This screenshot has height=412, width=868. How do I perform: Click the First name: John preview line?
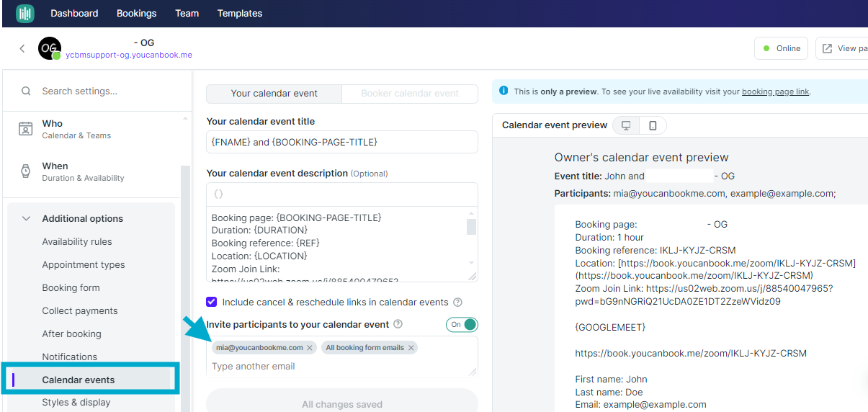[611, 379]
